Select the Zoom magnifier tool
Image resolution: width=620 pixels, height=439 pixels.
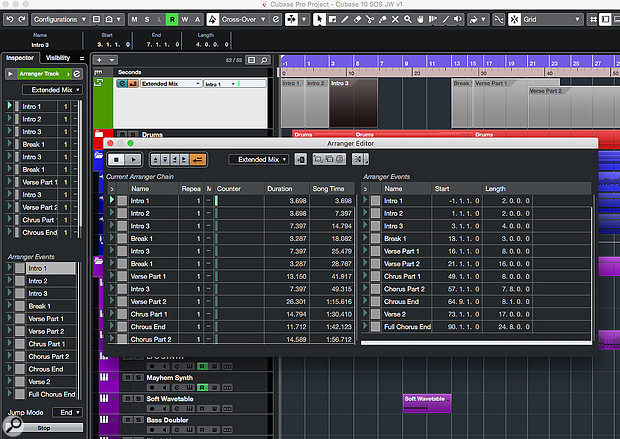click(408, 19)
